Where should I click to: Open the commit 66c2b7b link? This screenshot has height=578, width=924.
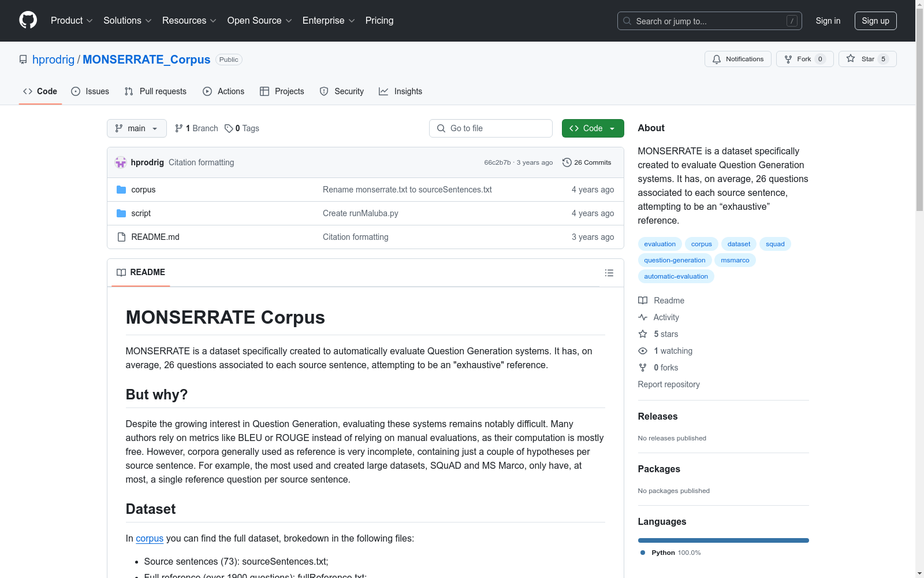pos(497,162)
